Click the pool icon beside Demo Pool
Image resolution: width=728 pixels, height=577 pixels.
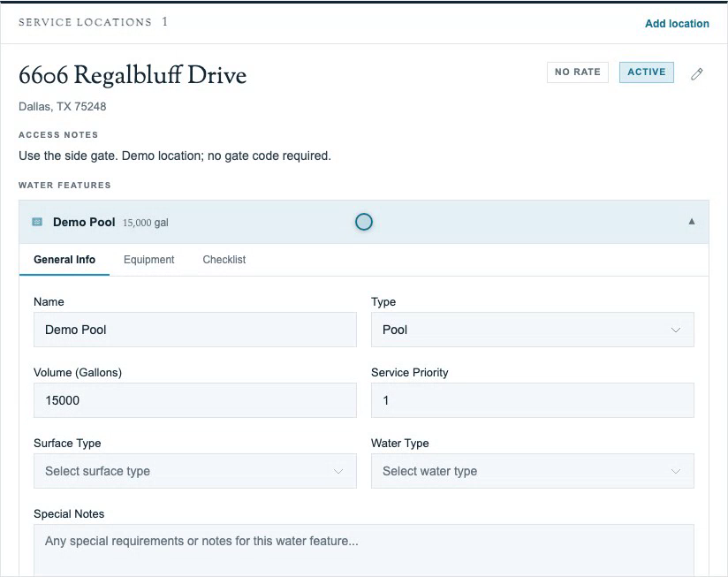coord(37,222)
